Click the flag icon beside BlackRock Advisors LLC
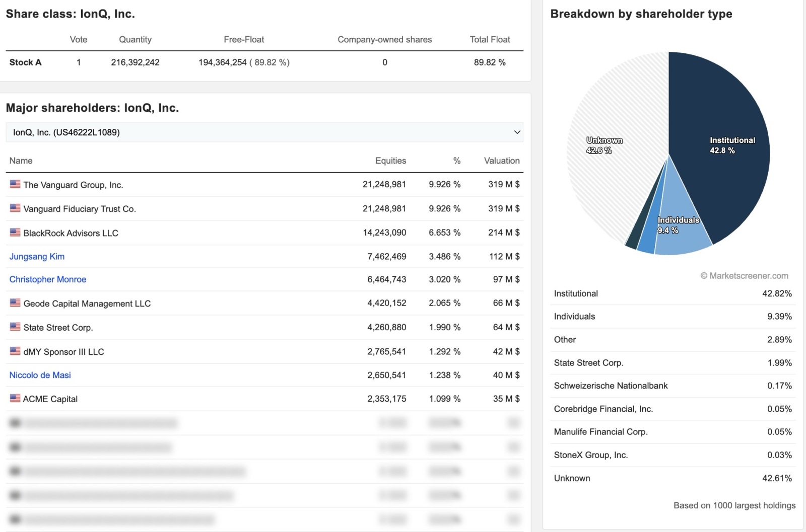This screenshot has height=532, width=806. pyautogui.click(x=15, y=233)
